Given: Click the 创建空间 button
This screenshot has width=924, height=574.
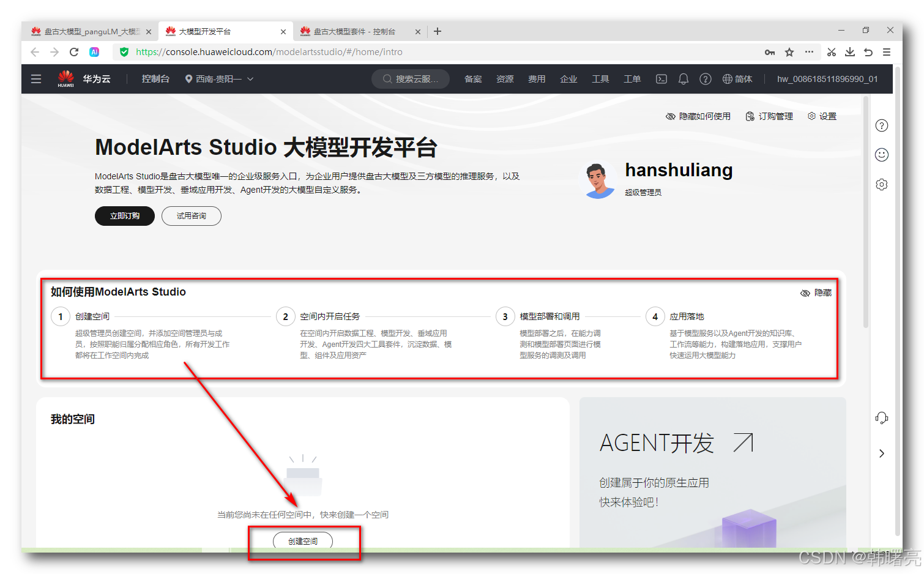Looking at the screenshot, I should coord(303,541).
